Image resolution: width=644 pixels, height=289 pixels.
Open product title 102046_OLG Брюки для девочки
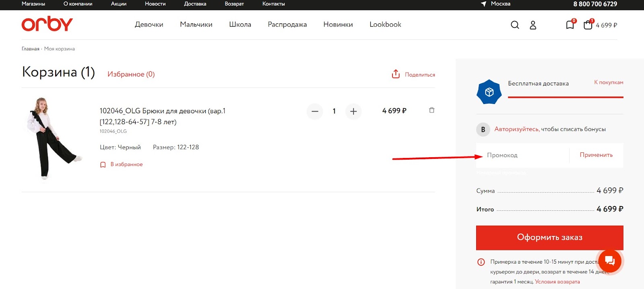163,116
